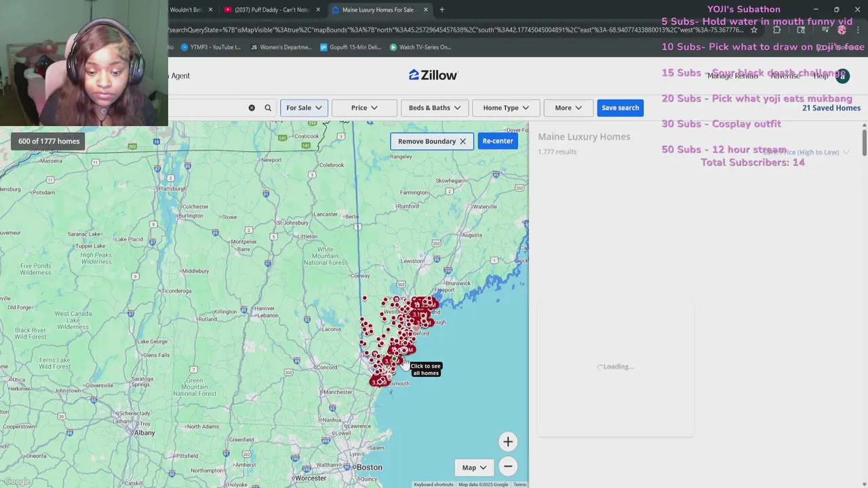Click the Albany label on the map
This screenshot has height=488, width=868.
(x=144, y=432)
